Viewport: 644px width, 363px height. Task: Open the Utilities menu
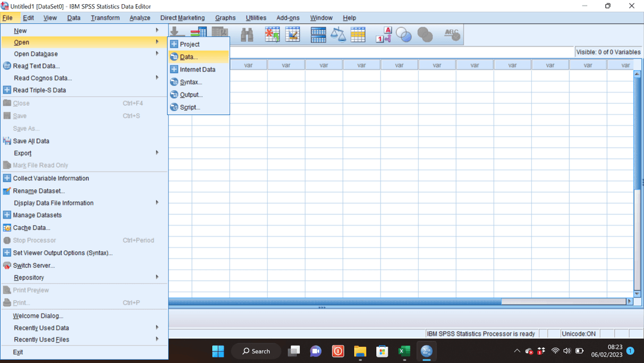256,18
